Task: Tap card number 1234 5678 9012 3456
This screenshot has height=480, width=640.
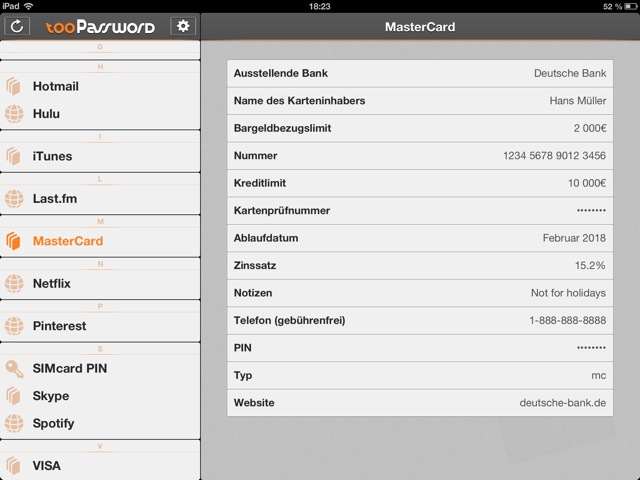Action: point(554,156)
